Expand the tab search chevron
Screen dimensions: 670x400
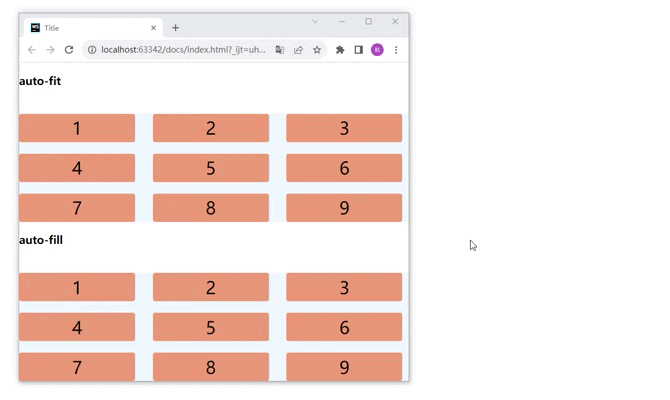click(x=315, y=21)
